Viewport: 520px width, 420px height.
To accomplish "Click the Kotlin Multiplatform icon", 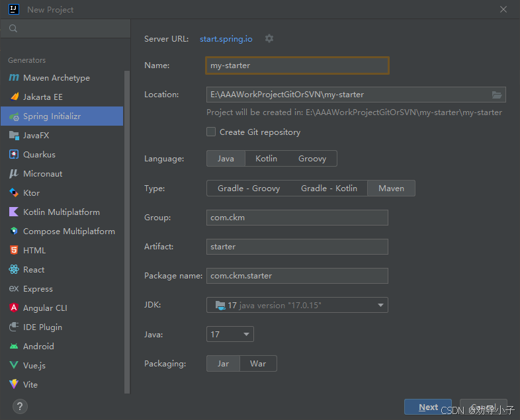I will point(14,212).
